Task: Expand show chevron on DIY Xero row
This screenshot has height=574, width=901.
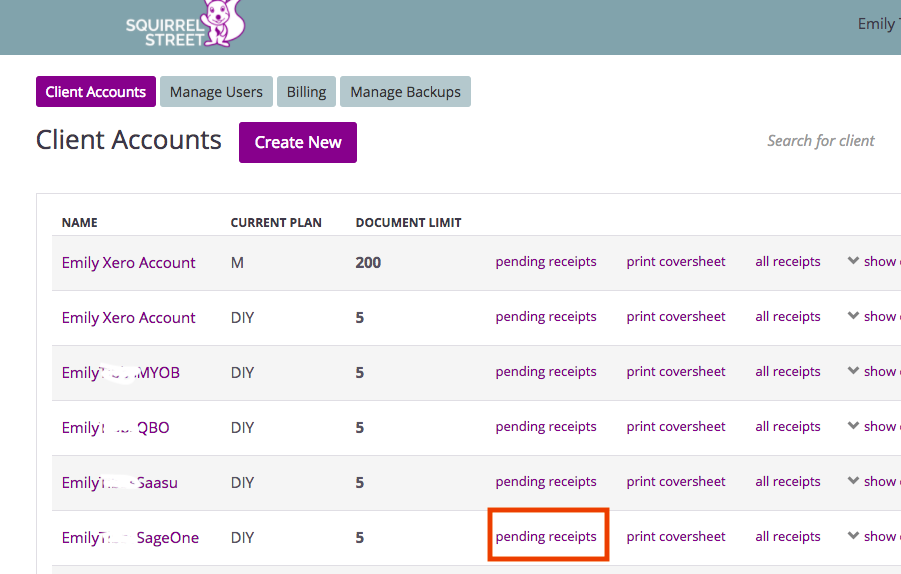Action: (853, 316)
